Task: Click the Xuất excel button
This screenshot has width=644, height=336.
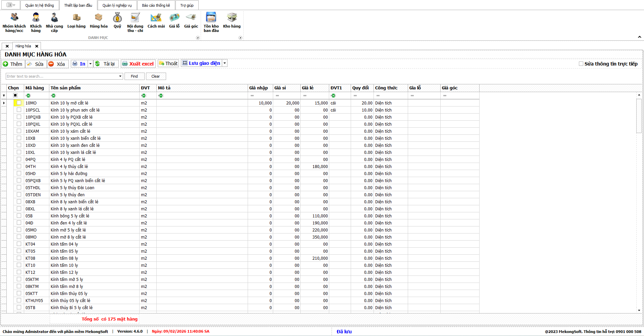Action: pos(138,64)
